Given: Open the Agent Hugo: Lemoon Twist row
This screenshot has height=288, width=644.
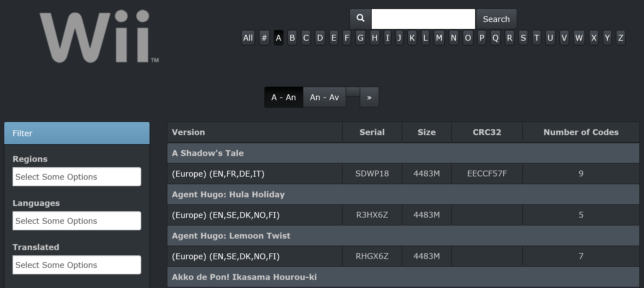Looking at the screenshot, I should click(x=403, y=236).
